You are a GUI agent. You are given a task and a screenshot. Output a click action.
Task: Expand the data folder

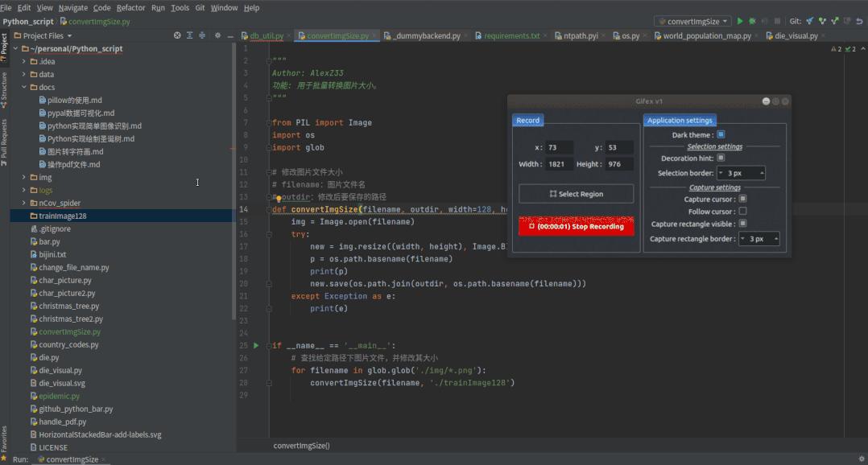point(24,74)
